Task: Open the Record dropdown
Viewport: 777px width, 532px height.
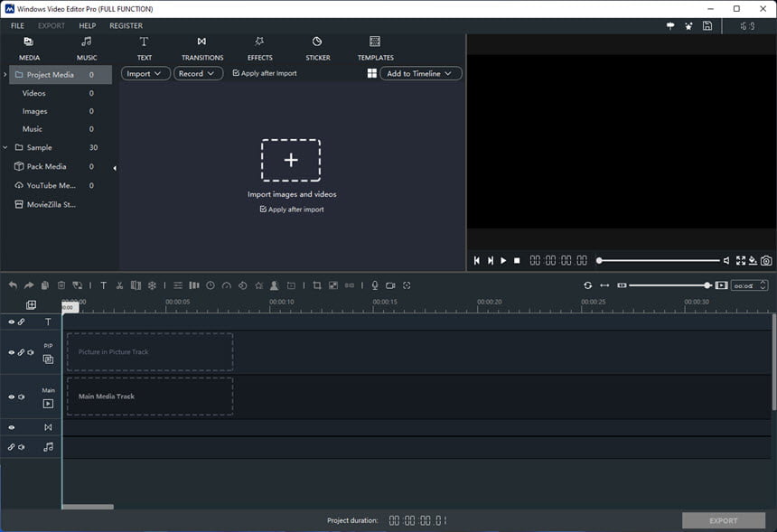Action: click(198, 73)
